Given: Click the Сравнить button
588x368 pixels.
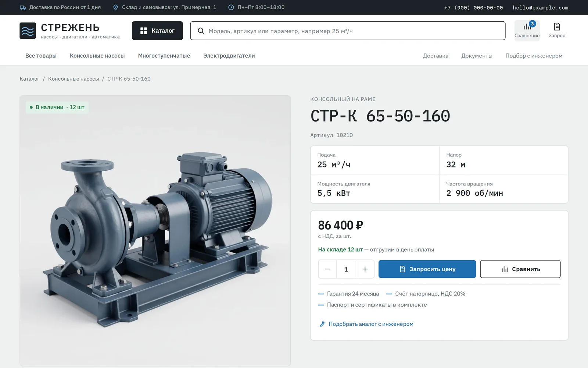Looking at the screenshot, I should 520,269.
